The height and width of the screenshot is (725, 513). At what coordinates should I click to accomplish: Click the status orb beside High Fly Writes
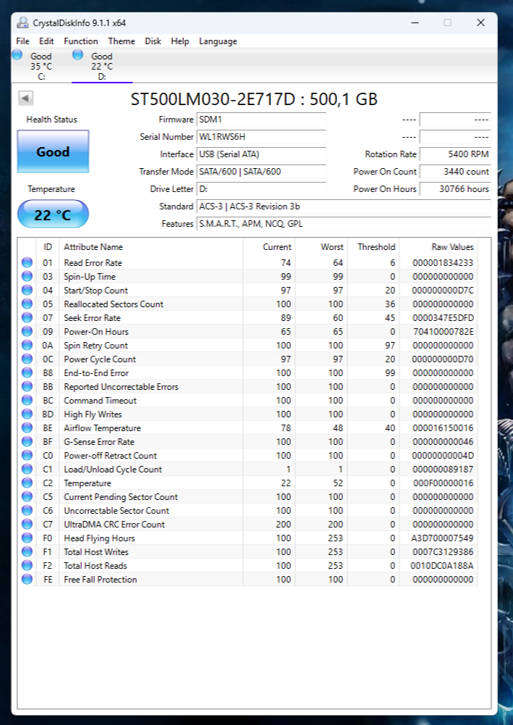click(27, 414)
